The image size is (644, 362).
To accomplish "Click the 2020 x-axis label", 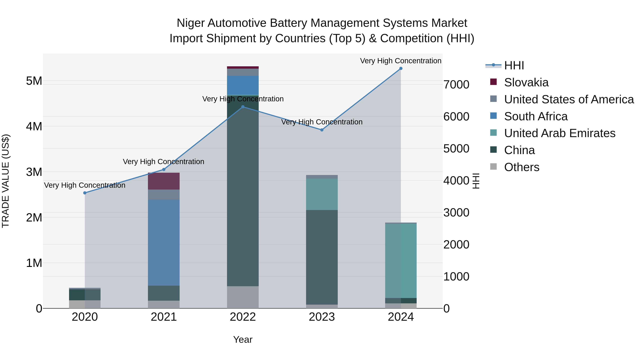I will pos(85,317).
